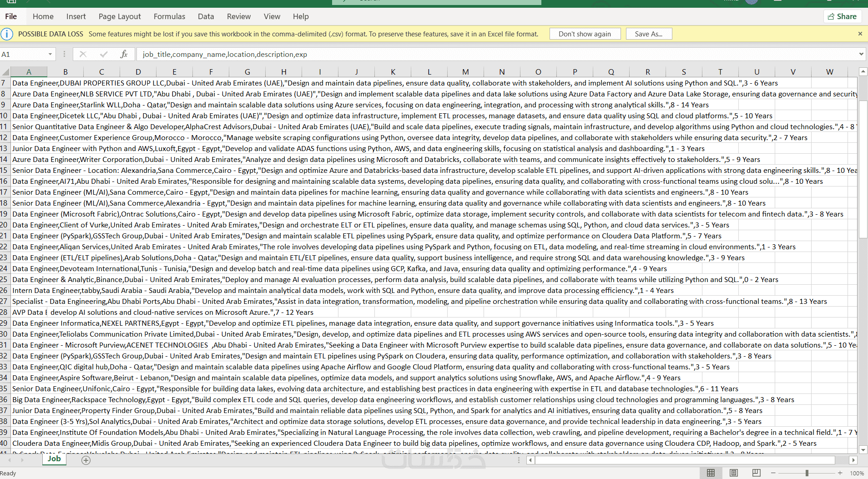This screenshot has width=868, height=479.
Task: Click the vertical scrollbar thumb
Action: [863, 168]
